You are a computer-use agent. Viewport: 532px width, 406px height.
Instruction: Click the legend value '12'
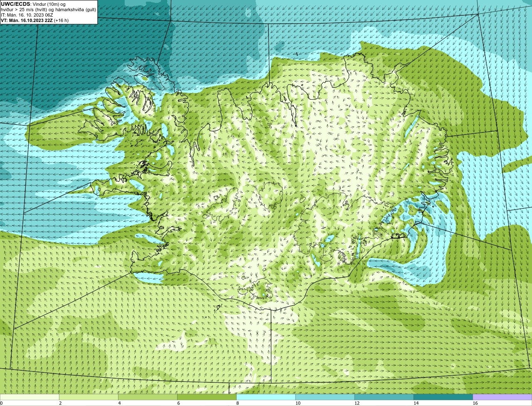coord(357,403)
